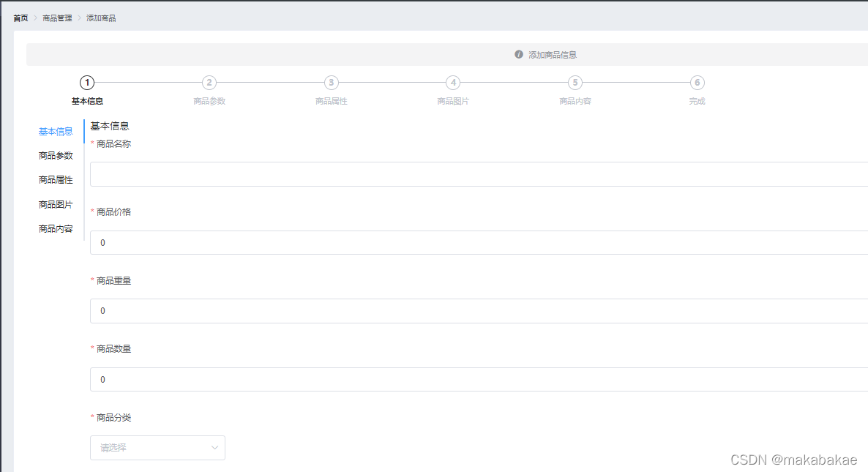Switch to the 商品属性 side tab

(56, 180)
